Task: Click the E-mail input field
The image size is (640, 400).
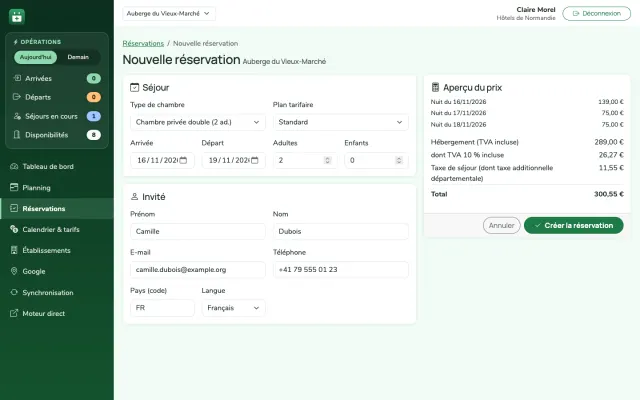Action: (x=198, y=269)
